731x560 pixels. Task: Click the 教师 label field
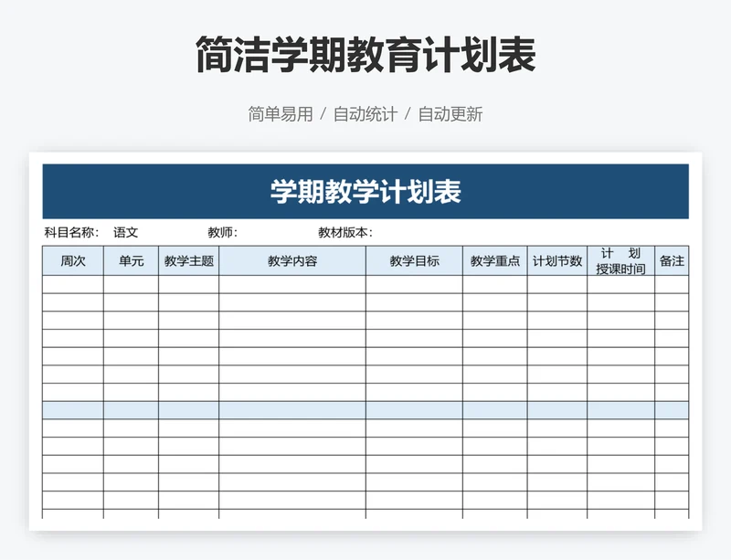pyautogui.click(x=222, y=232)
